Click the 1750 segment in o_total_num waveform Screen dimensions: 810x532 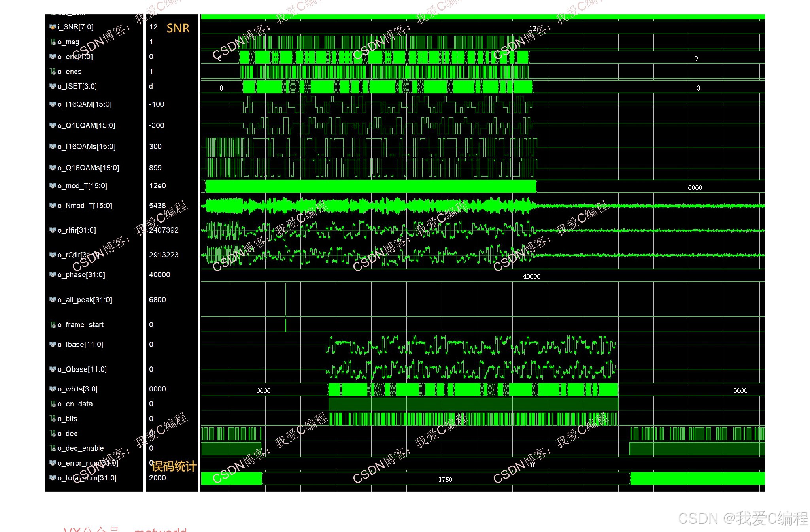[445, 479]
